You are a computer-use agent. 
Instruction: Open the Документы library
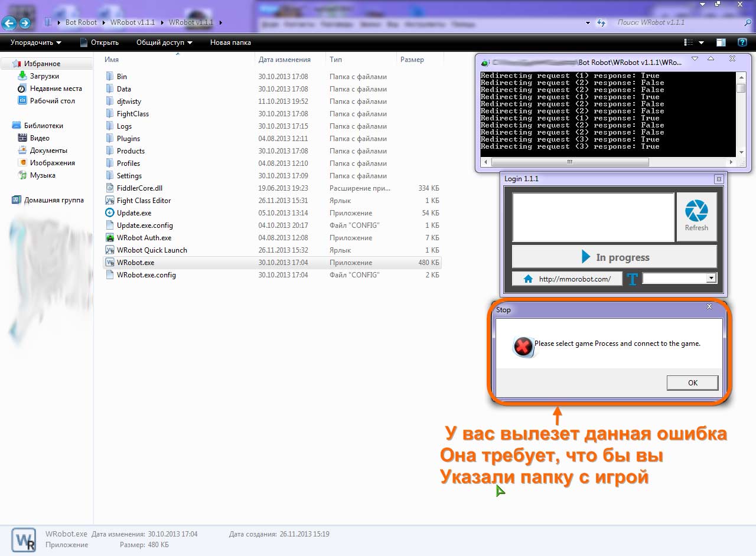point(48,151)
